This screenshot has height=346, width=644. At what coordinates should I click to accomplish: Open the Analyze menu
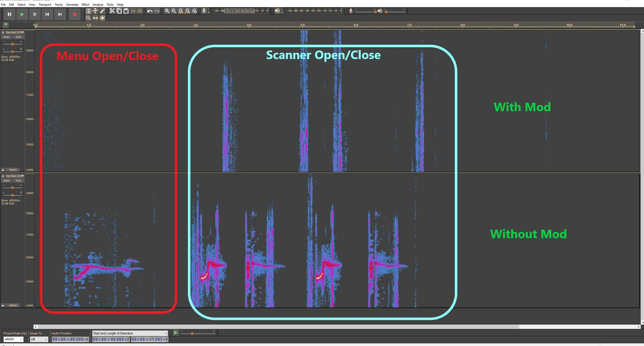98,4
